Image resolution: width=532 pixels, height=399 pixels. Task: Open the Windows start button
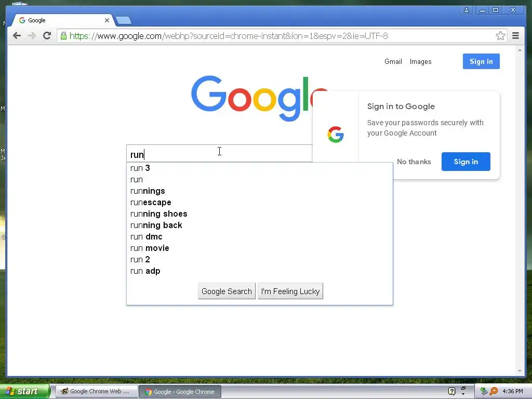pos(24,391)
